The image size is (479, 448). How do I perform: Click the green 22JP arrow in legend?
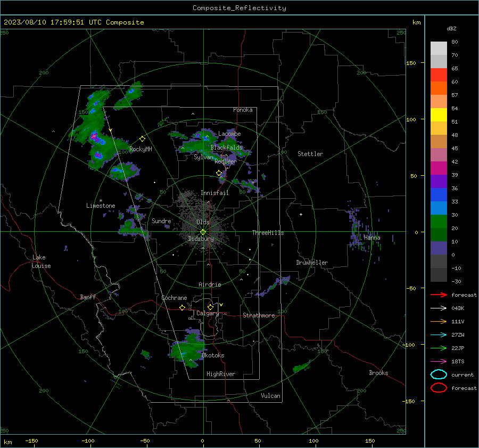pyautogui.click(x=439, y=348)
